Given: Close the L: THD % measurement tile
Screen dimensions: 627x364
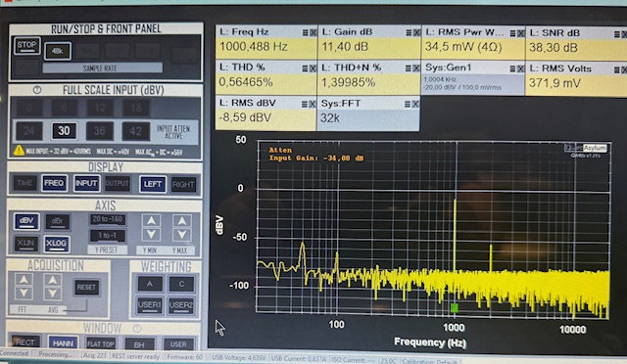Looking at the screenshot, I should (x=313, y=68).
